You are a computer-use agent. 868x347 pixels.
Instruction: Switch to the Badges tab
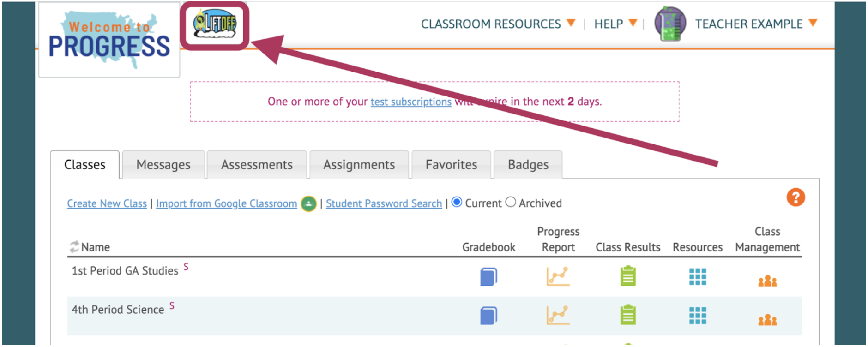coord(528,165)
